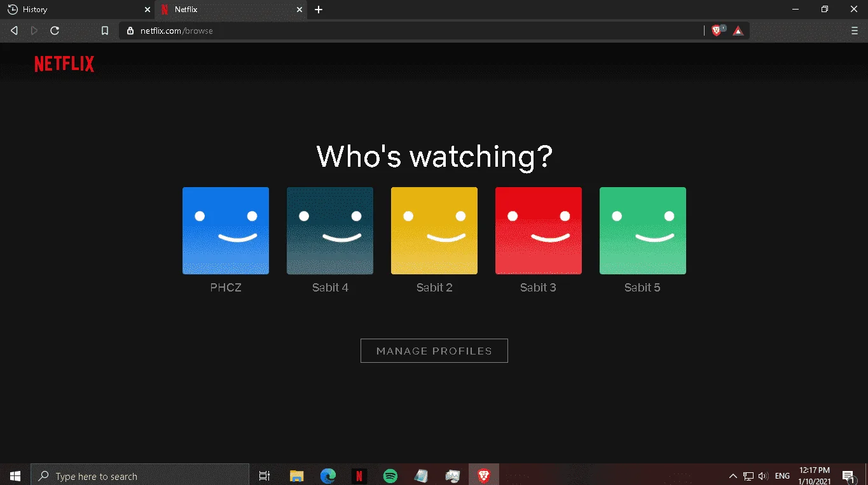Click the Sabit 5 name label

tap(642, 288)
